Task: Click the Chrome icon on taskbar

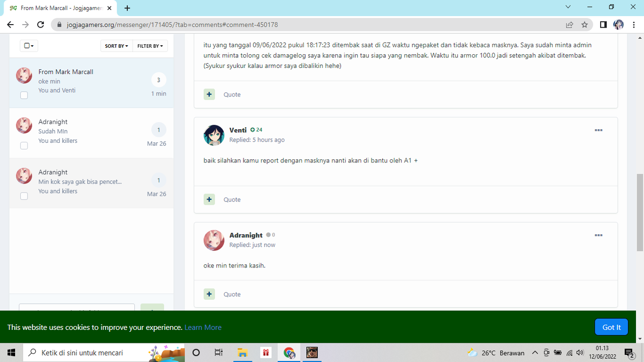Action: click(289, 353)
